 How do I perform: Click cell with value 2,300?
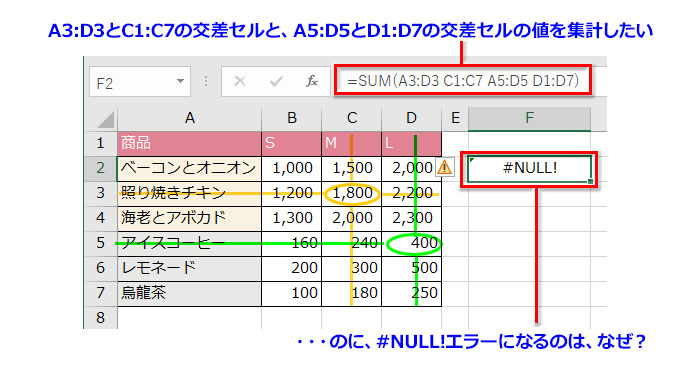412,218
